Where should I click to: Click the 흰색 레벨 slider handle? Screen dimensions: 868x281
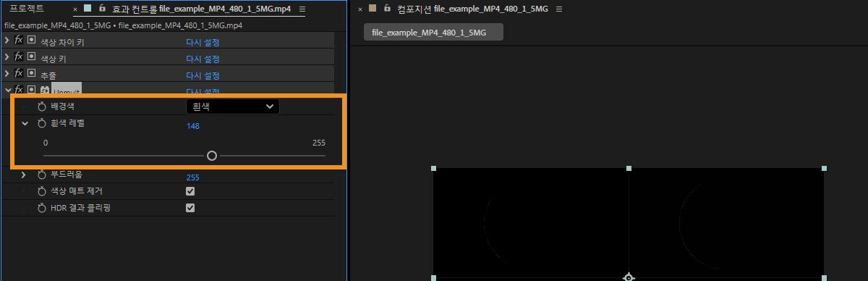212,155
